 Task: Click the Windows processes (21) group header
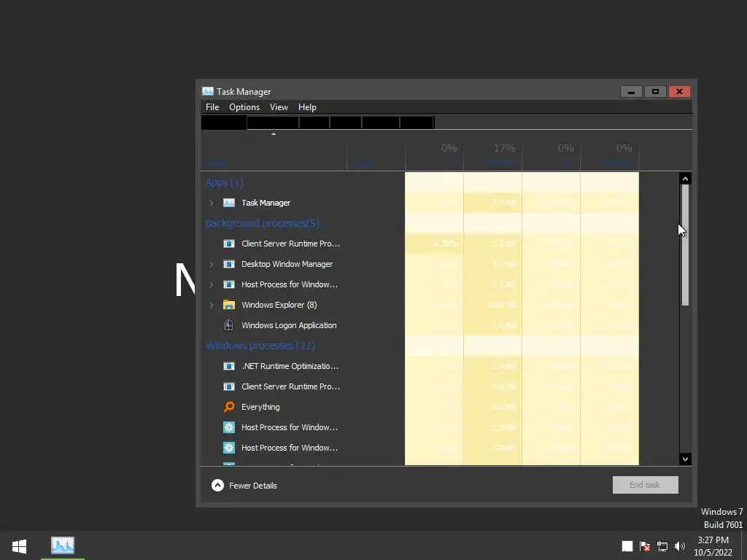coord(260,346)
